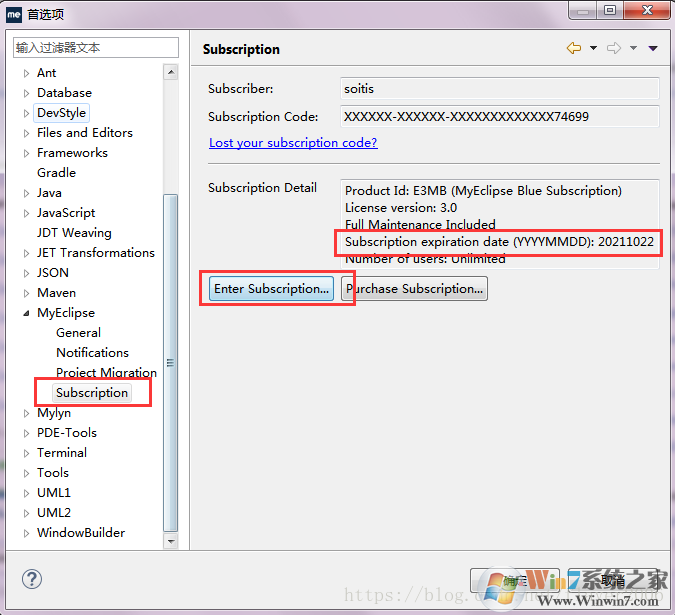The width and height of the screenshot is (675, 615).
Task: Expand the Database tree node
Action: (x=26, y=93)
